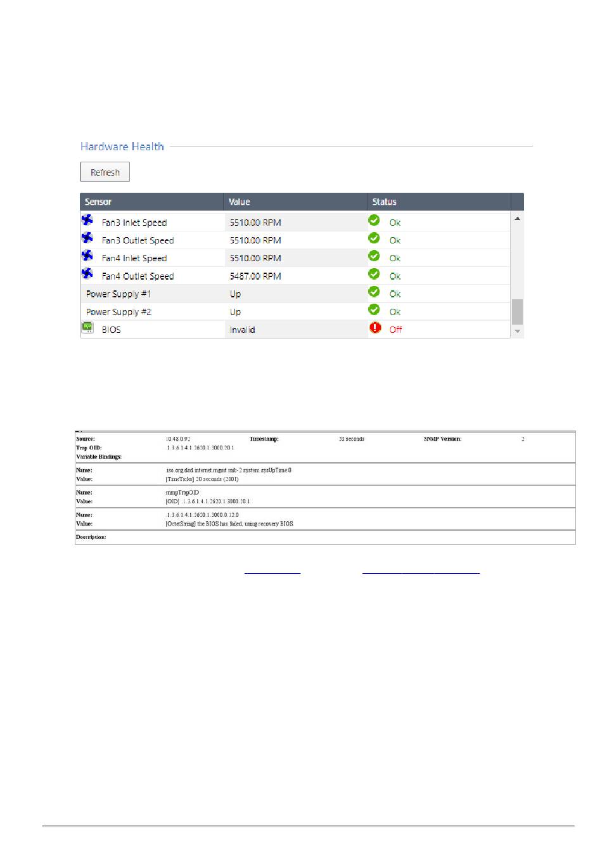This screenshot has height=868, width=602.
Task: Click the Up value for Power Supply #2
Action: tap(235, 312)
